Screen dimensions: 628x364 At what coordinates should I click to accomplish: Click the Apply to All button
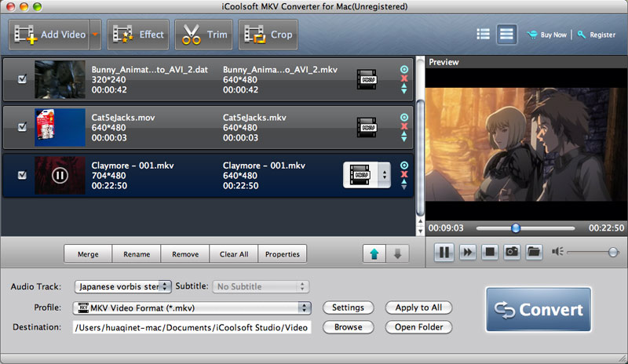[418, 308]
